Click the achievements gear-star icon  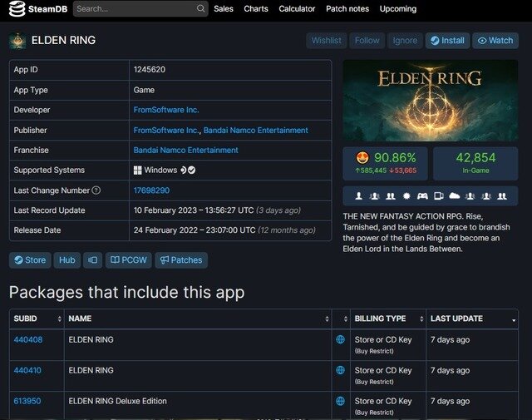406,196
